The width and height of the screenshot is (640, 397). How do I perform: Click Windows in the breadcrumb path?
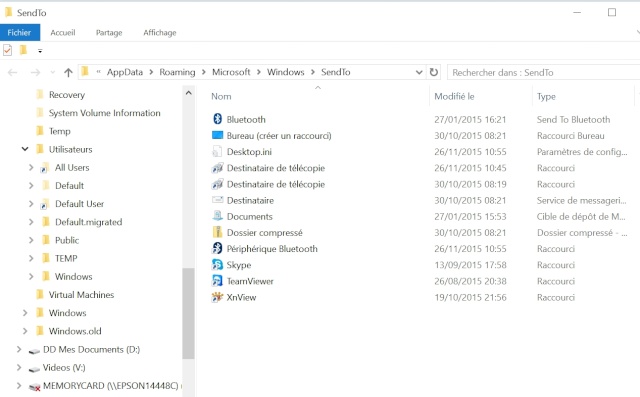click(286, 72)
